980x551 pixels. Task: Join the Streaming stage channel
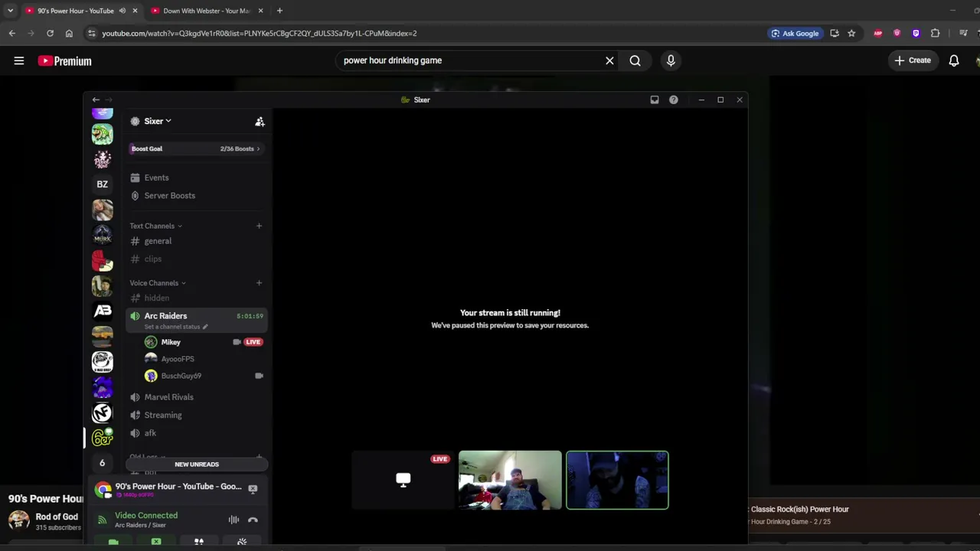pyautogui.click(x=196, y=415)
